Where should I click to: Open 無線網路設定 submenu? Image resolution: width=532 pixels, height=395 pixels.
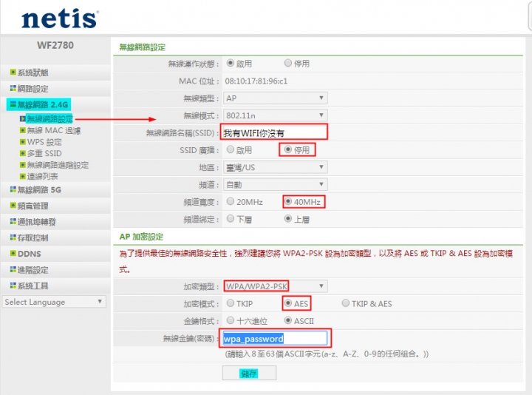[50, 119]
